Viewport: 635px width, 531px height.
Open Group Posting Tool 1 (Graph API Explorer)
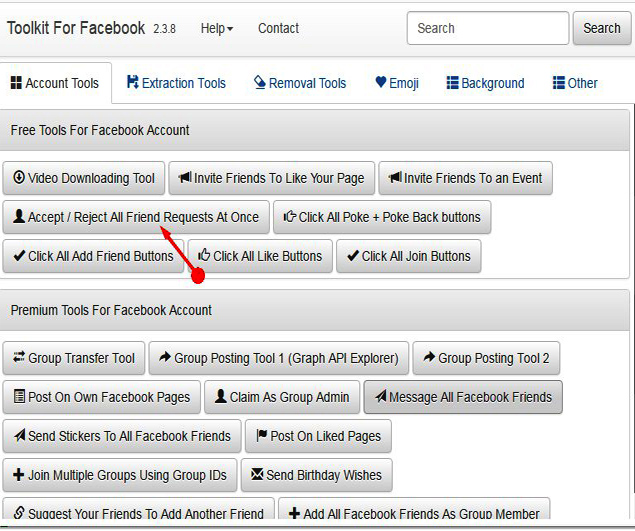[279, 358]
